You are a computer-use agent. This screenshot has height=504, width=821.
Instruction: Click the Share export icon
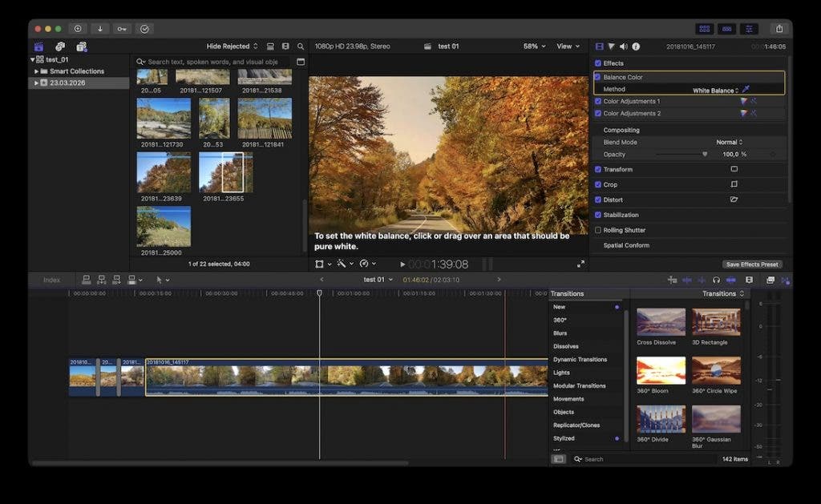tap(779, 29)
